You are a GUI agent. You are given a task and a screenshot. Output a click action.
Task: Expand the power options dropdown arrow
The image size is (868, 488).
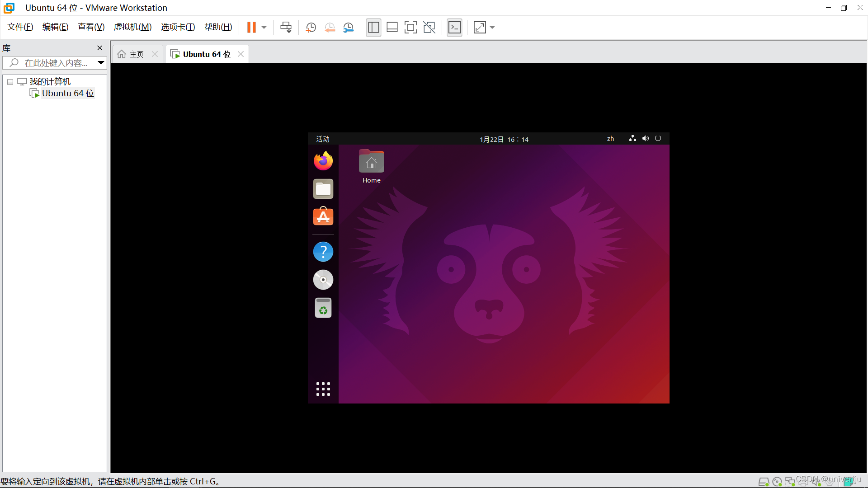(264, 28)
